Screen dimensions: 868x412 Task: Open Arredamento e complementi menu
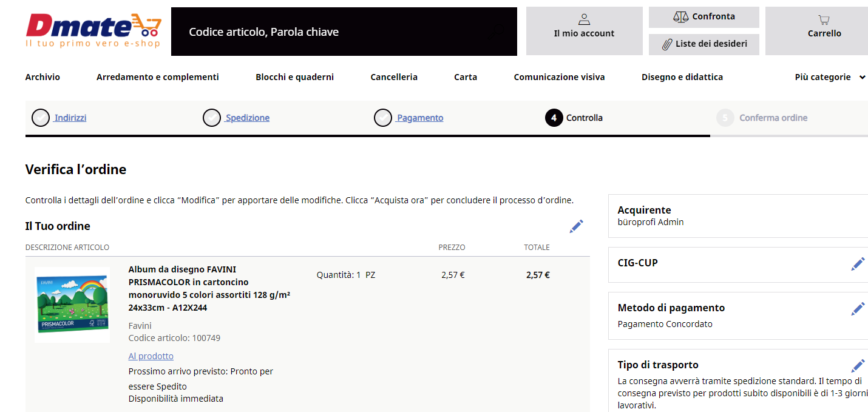point(158,77)
